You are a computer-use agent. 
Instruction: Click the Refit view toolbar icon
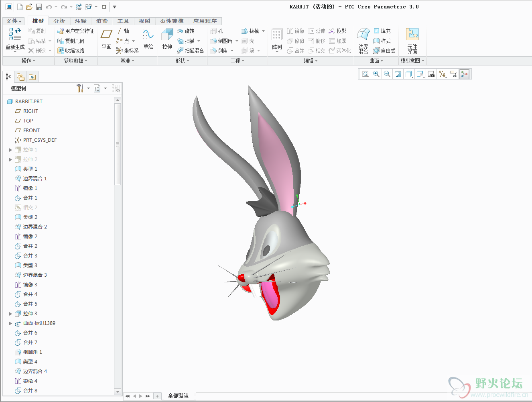pyautogui.click(x=365, y=74)
